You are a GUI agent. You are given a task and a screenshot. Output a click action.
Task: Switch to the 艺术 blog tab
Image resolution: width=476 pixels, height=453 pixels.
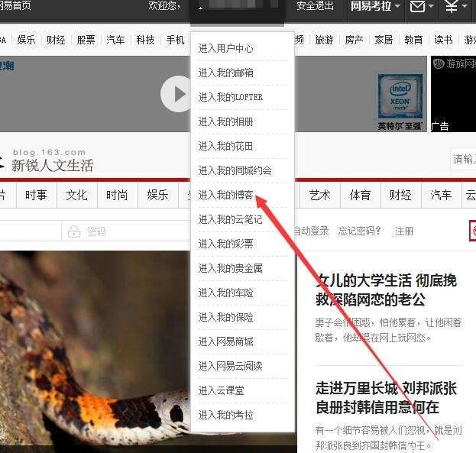pyautogui.click(x=319, y=195)
